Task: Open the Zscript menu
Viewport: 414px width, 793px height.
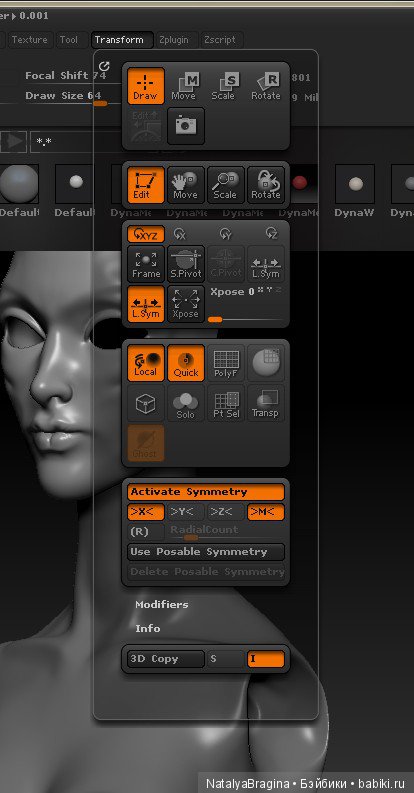Action: coord(220,40)
